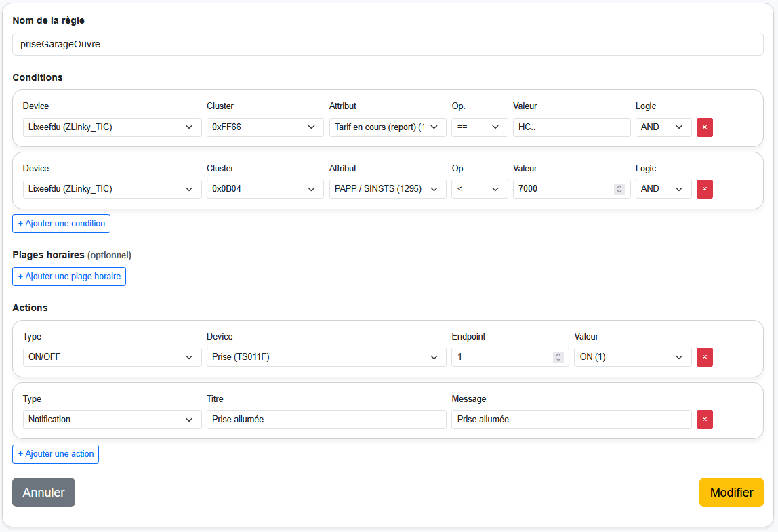Image resolution: width=778 pixels, height=532 pixels.
Task: Change the == operator dropdown
Action: tap(479, 127)
